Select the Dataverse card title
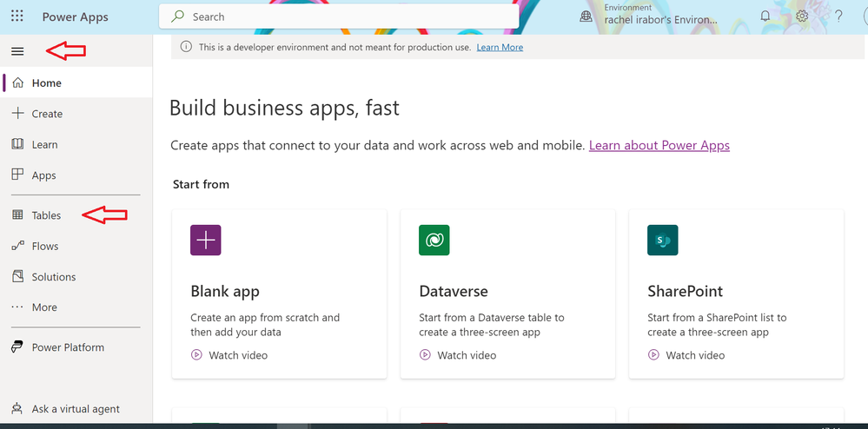The width and height of the screenshot is (868, 429). click(454, 291)
